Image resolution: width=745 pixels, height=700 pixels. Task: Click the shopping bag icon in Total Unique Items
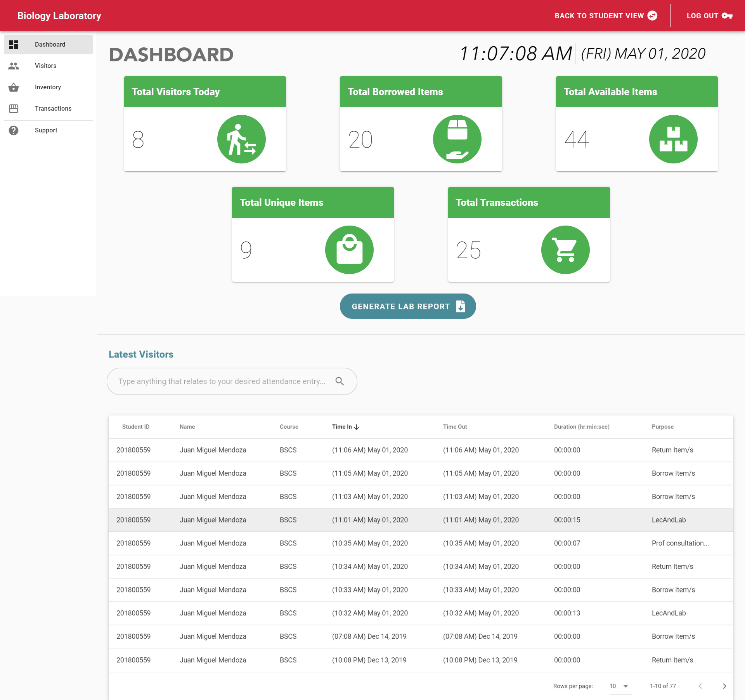pos(349,250)
